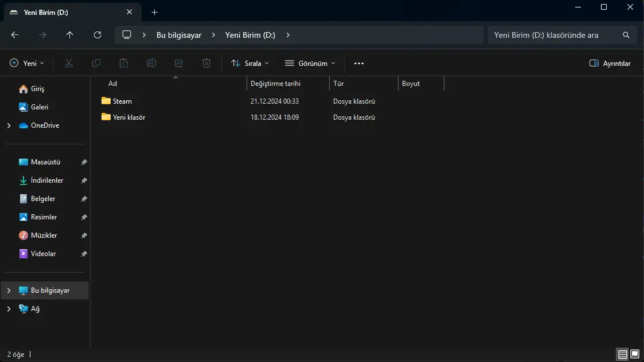This screenshot has height=362, width=644.
Task: Open the Görünüm view dropdown
Action: [x=310, y=63]
